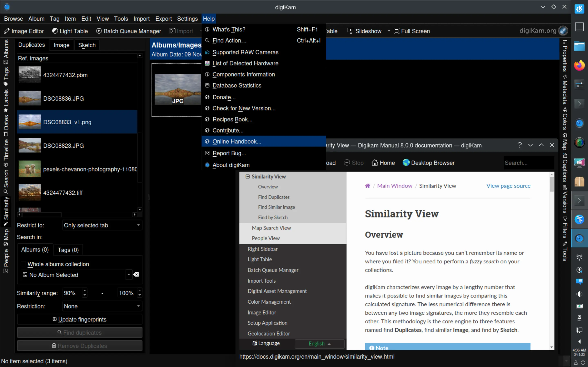Open the Image Editor tool
The image size is (588, 367).
pyautogui.click(x=24, y=31)
